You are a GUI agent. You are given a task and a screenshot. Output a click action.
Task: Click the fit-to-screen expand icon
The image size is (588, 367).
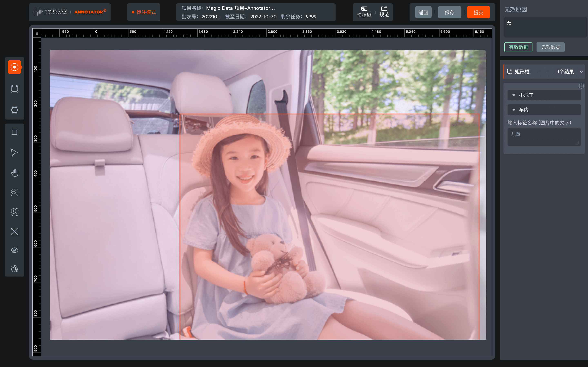point(14,231)
